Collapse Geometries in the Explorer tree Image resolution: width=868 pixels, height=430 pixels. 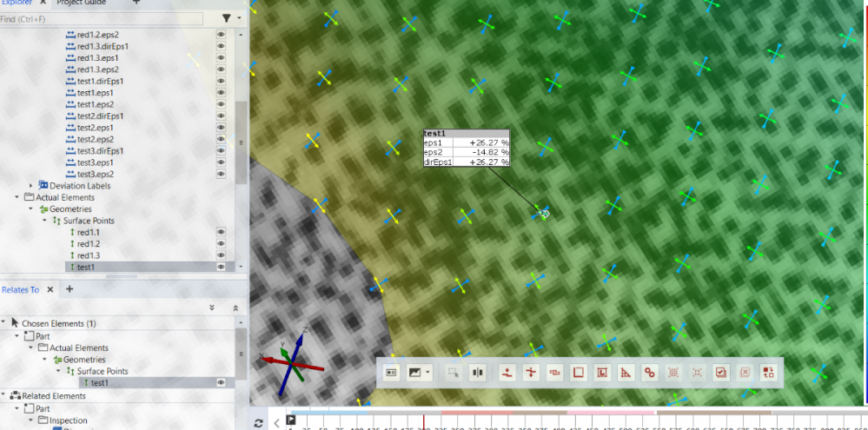click(x=31, y=208)
